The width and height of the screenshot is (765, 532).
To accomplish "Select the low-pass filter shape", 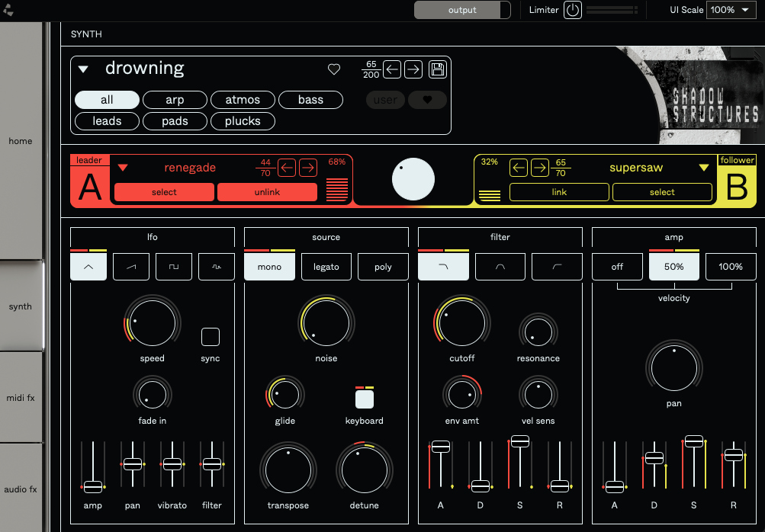I will (x=443, y=266).
